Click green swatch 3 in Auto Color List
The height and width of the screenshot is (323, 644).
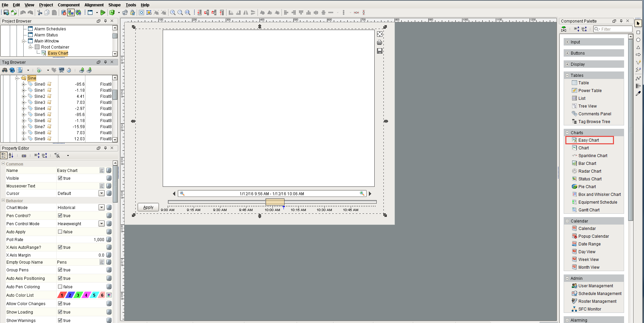pyautogui.click(x=78, y=295)
